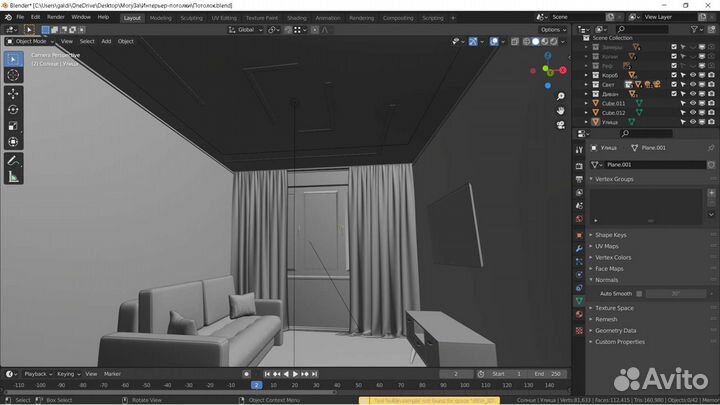Open the Material properties tab
Screen dimensions: 720x405
579,315
